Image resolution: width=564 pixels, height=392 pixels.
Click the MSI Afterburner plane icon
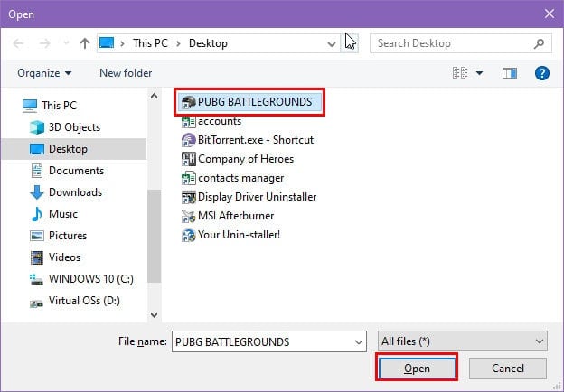(x=189, y=216)
